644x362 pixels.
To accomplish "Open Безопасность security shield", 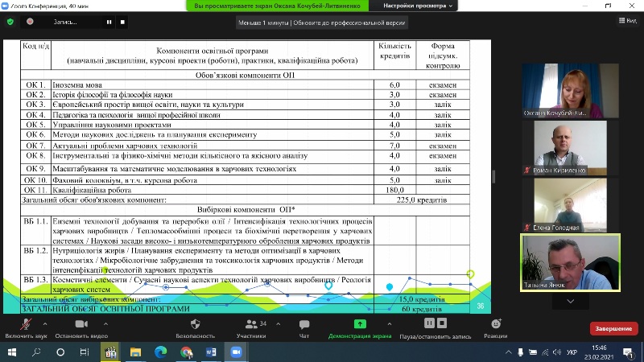I will tap(195, 328).
